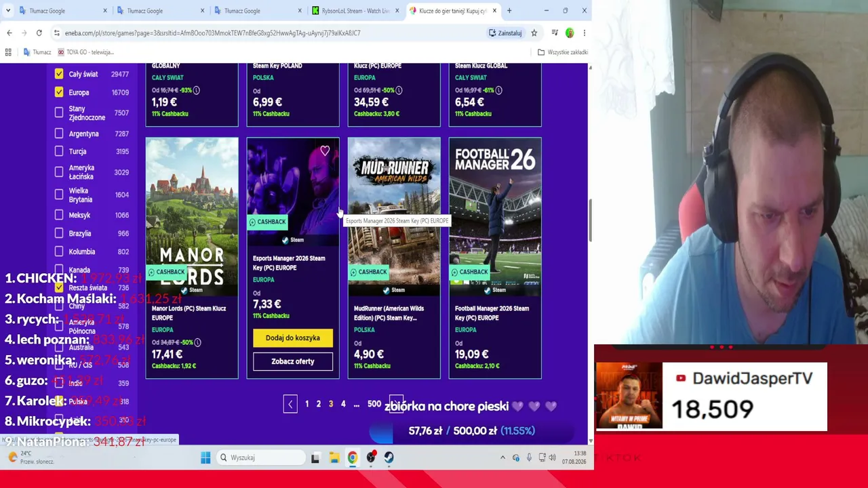
Task: Open TOYA GO bookmark
Action: pos(86,52)
